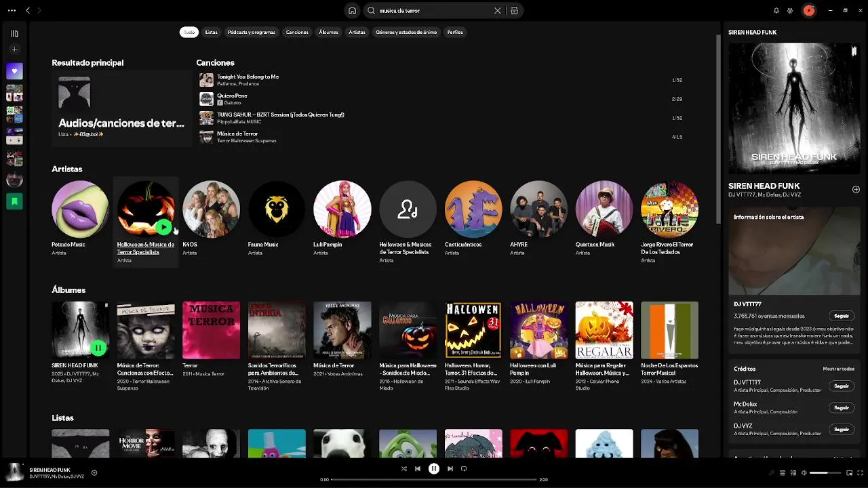The height and width of the screenshot is (488, 868).
Task: Open the notifications bell
Action: (x=776, y=11)
